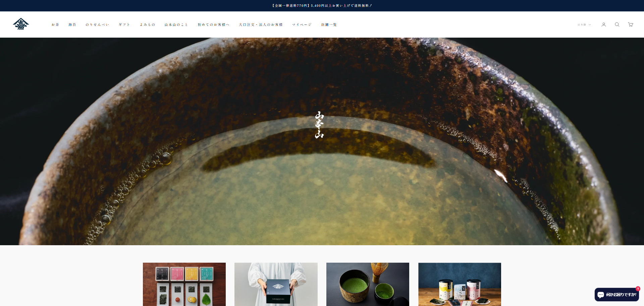Open the matcha bowl and whisk thumbnail
Viewport: 644px width, 306px height.
368,284
